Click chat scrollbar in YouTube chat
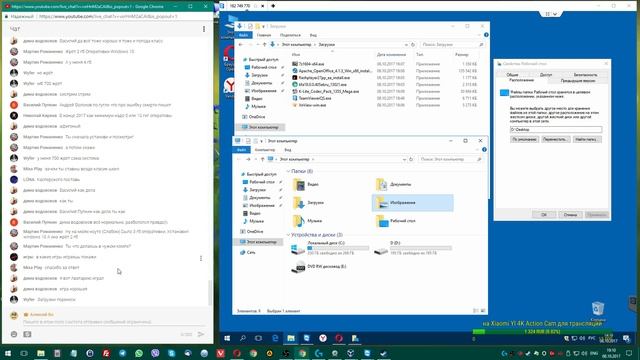The height and width of the screenshot is (360, 640). 210,293
